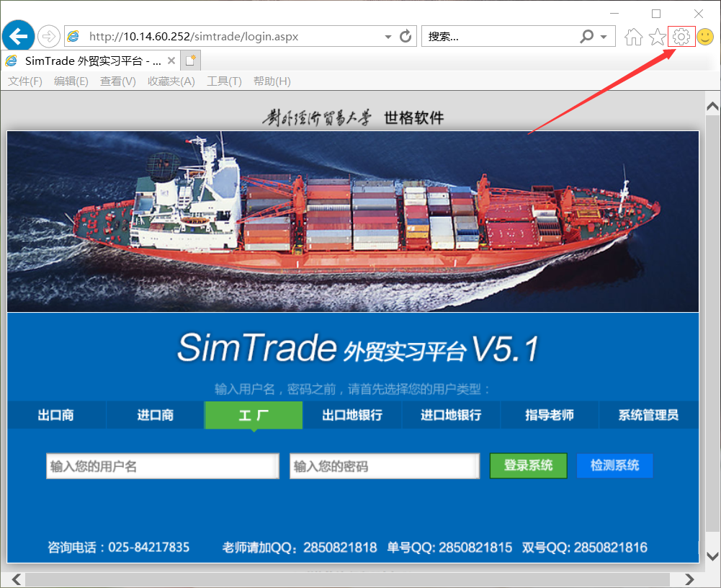
Task: Click the 双号QQ: 2850821816 text
Action: (x=584, y=547)
